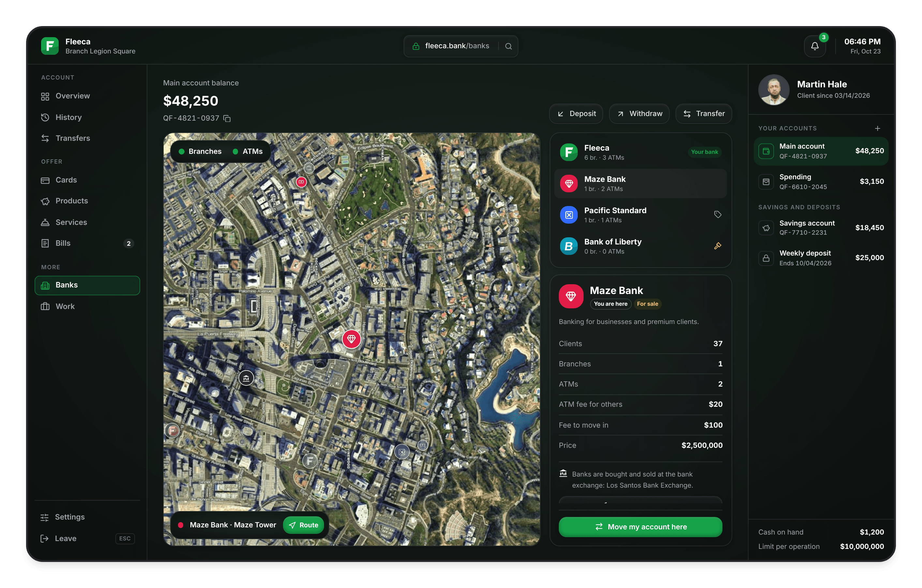922x588 pixels.
Task: Click Move my account here
Action: click(641, 527)
